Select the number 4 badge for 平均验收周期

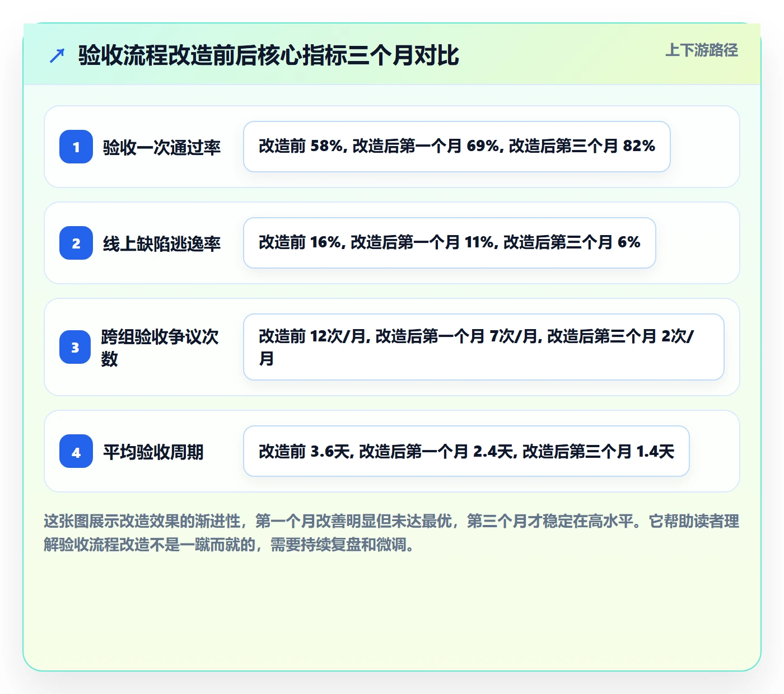(x=76, y=451)
